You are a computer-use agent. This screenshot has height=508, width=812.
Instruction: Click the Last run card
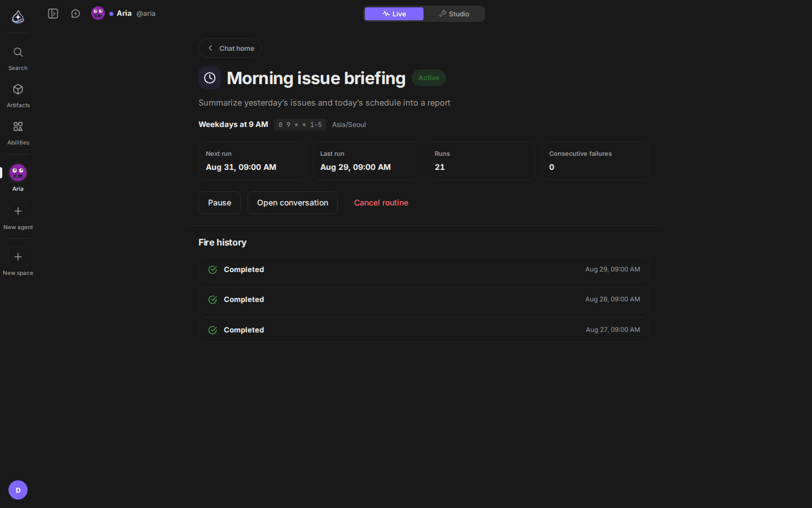point(367,161)
